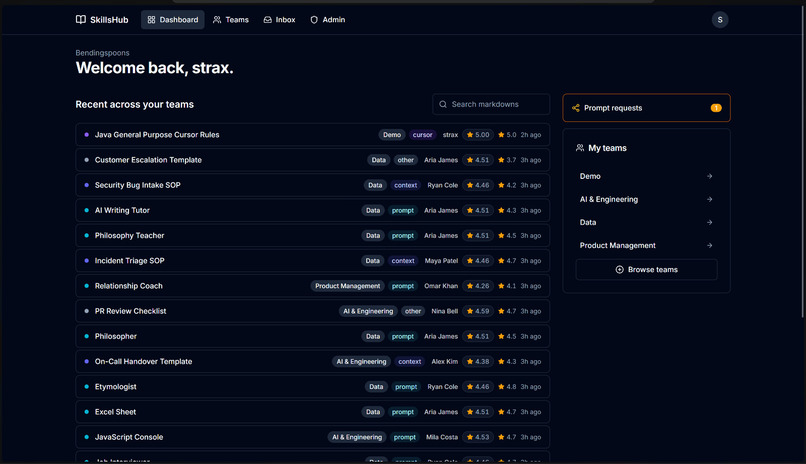Open the Philosopher entry
The width and height of the screenshot is (806, 464).
(x=313, y=336)
